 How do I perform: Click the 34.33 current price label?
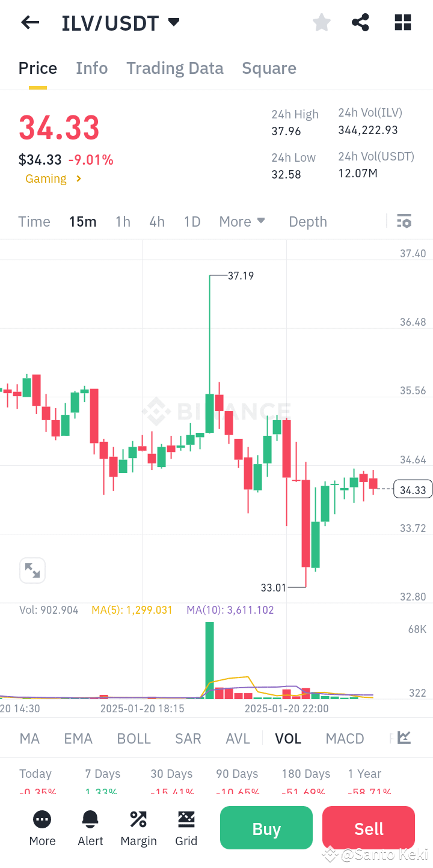pyautogui.click(x=413, y=489)
